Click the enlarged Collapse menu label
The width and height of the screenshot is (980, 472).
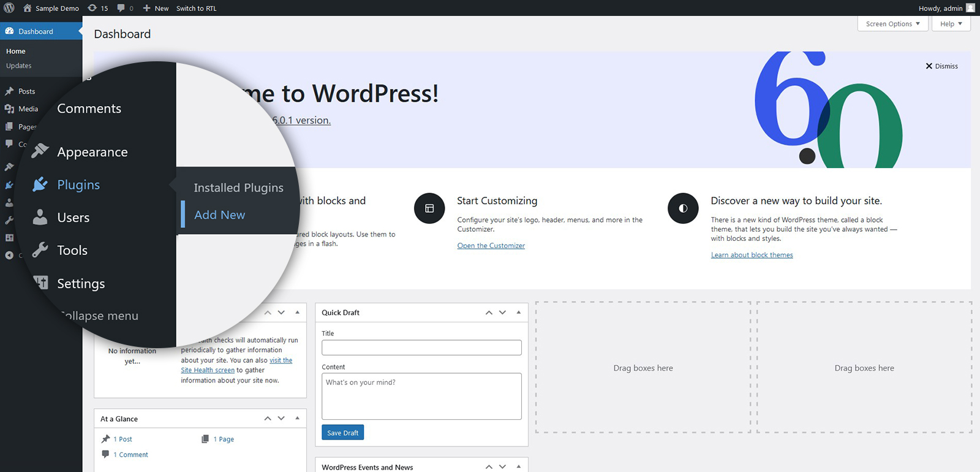99,316
